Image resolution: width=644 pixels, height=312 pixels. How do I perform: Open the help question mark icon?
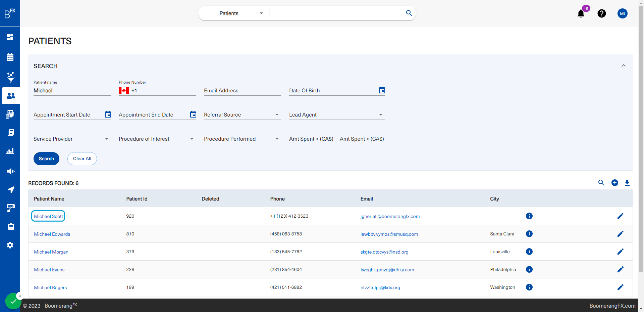click(602, 13)
